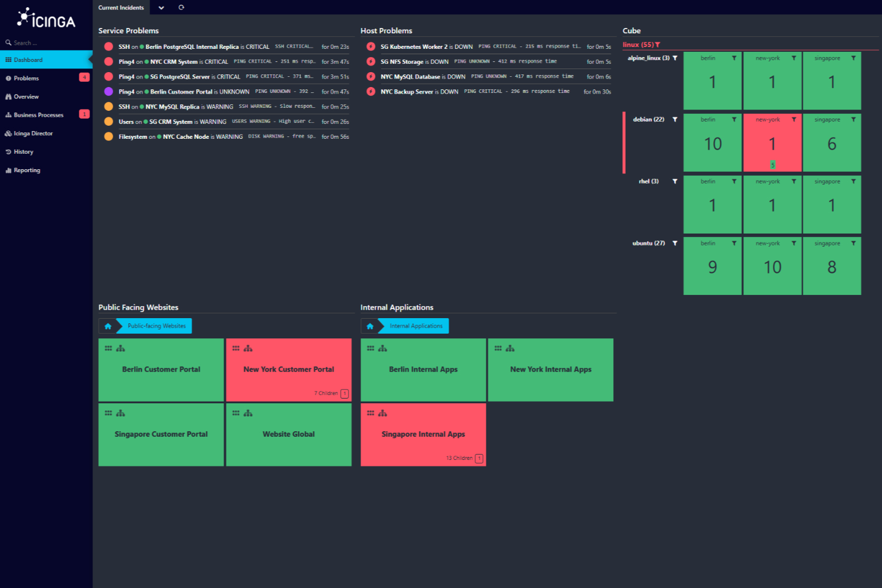Click the search input field in the sidebar
The height and width of the screenshot is (588, 882).
[36, 42]
